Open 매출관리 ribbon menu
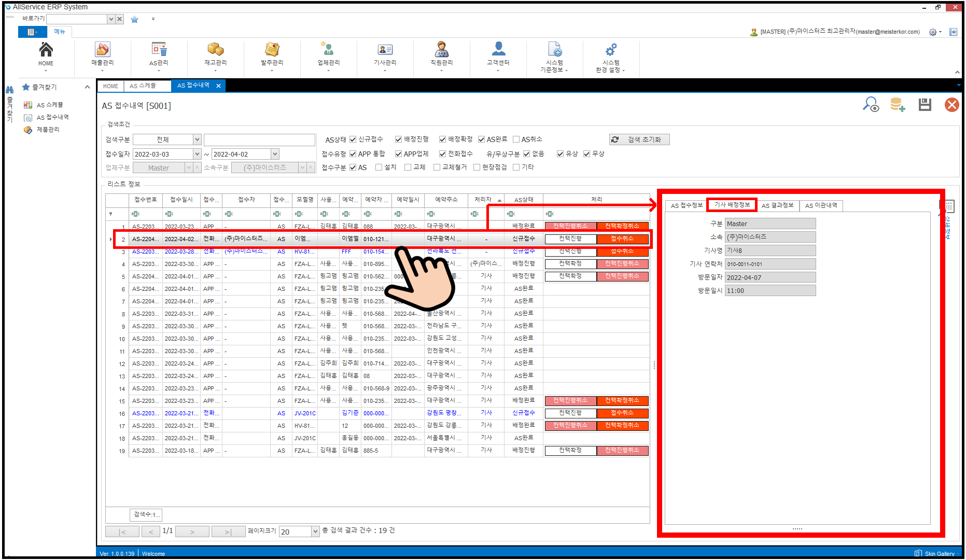Screen dimensions: 966x560 [102, 55]
